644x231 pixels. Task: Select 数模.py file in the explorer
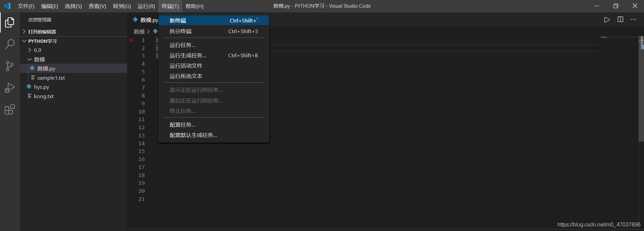[x=73, y=68]
